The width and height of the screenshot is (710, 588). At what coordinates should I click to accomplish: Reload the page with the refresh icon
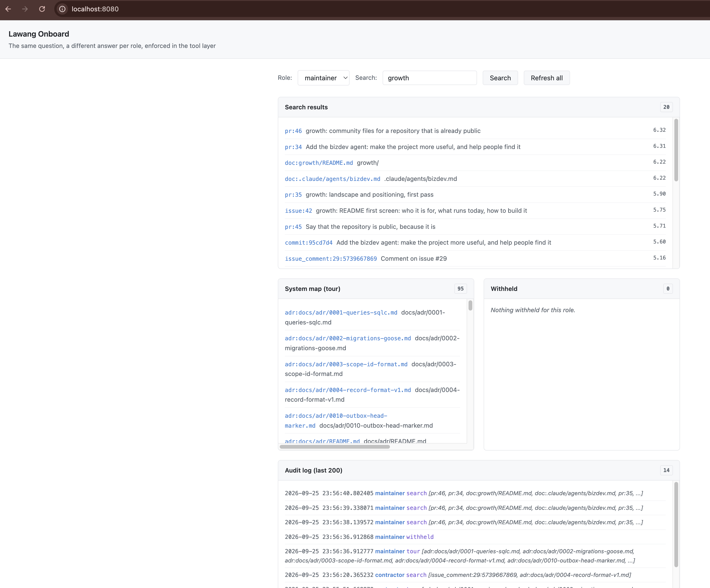[42, 9]
